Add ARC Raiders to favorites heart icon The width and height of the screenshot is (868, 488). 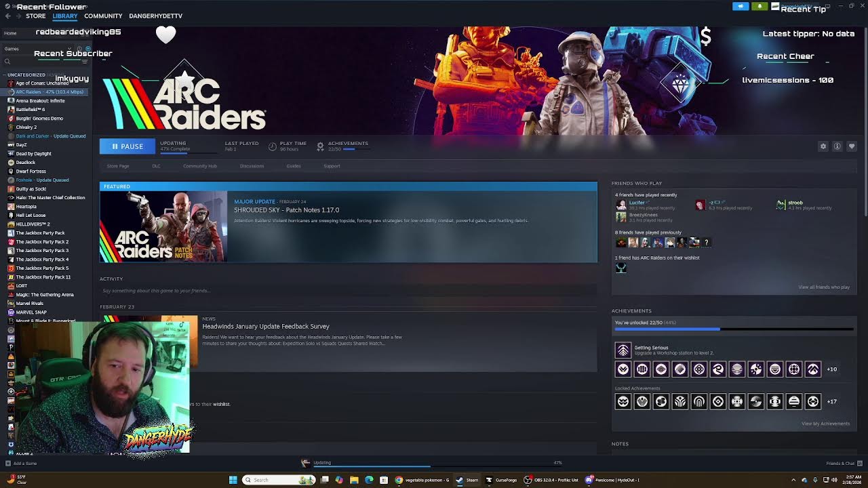(x=852, y=146)
